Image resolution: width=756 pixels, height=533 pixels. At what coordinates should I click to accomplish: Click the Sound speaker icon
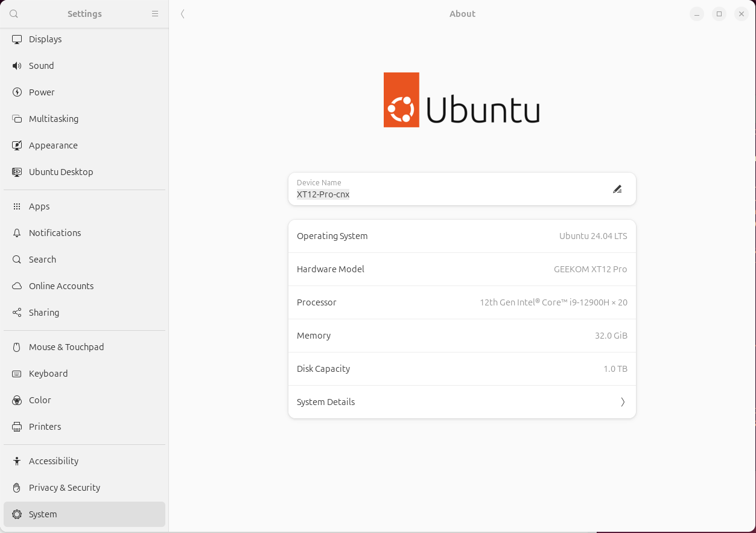[17, 66]
